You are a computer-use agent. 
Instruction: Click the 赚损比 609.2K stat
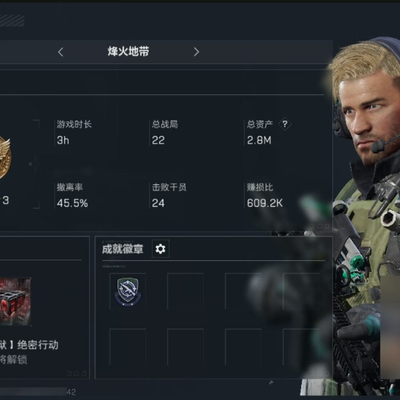265,196
